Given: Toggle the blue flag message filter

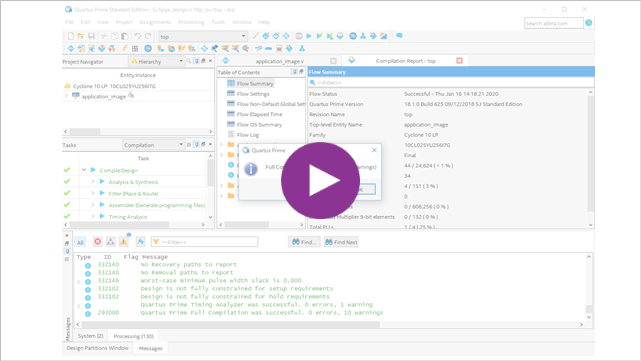Looking at the screenshot, I should tap(140, 242).
